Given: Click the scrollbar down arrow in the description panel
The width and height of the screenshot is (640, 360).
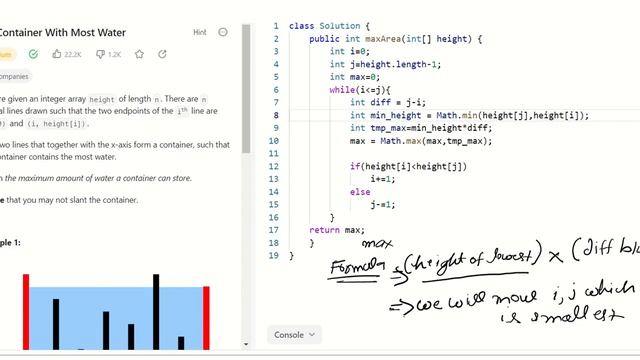Looking at the screenshot, I should click(x=246, y=344).
